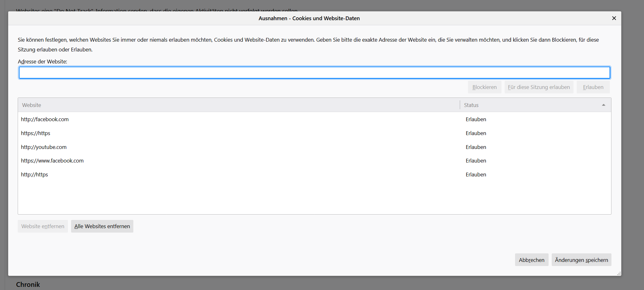
Task: Select the https://www.facebook.com entry
Action: coord(52,161)
